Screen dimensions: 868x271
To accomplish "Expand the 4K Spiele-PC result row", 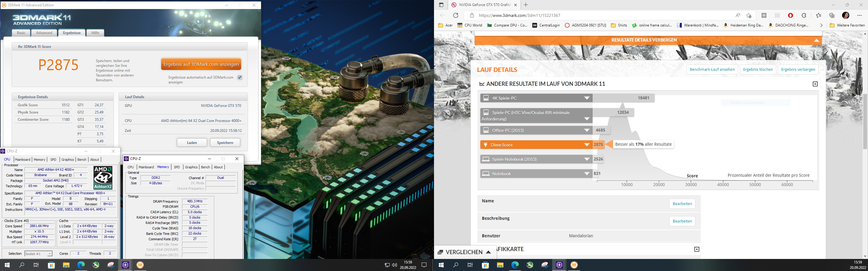I will pos(587,98).
